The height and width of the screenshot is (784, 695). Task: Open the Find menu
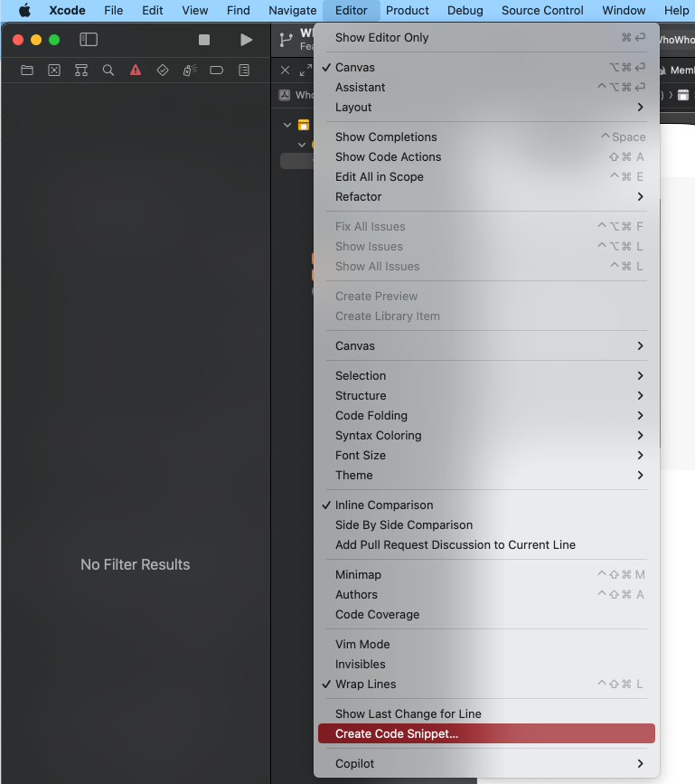coord(239,11)
